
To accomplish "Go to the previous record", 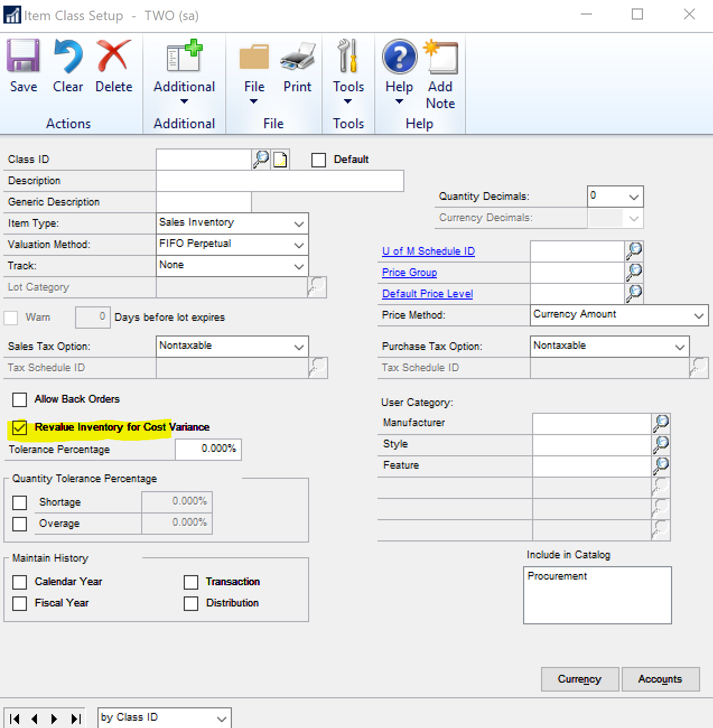I will coord(35,719).
